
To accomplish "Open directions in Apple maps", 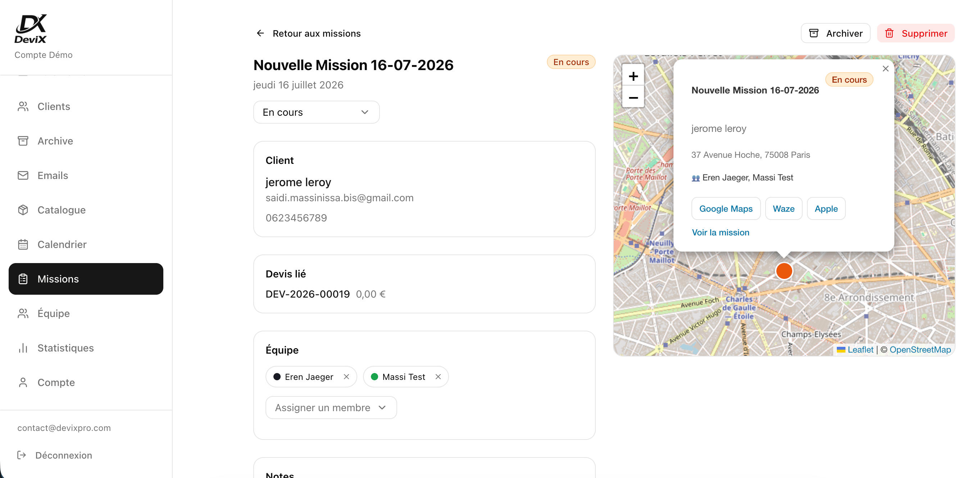I will (826, 208).
